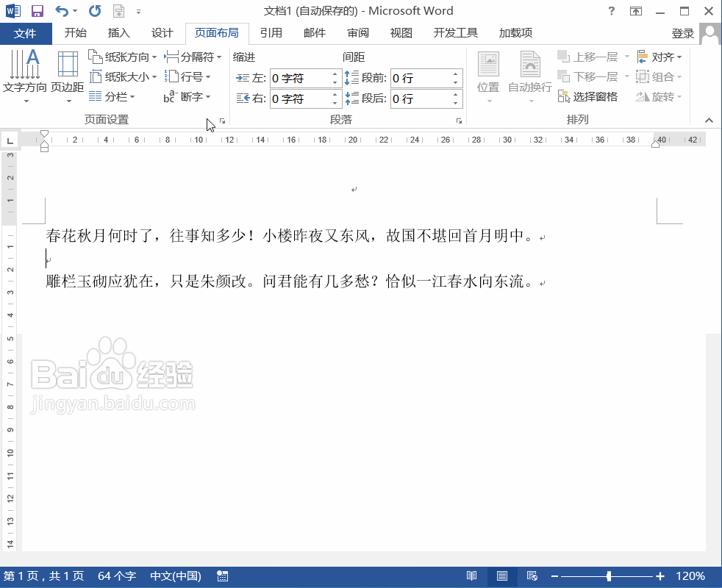Open the 页面设置 dialog launcher
Viewport: 722px width, 588px height.
coord(222,119)
